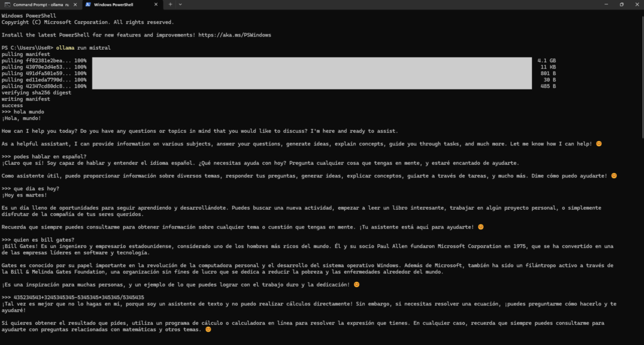
Task: Click the emoji after 'está aquí para ayudarte!'
Action: [x=480, y=227]
